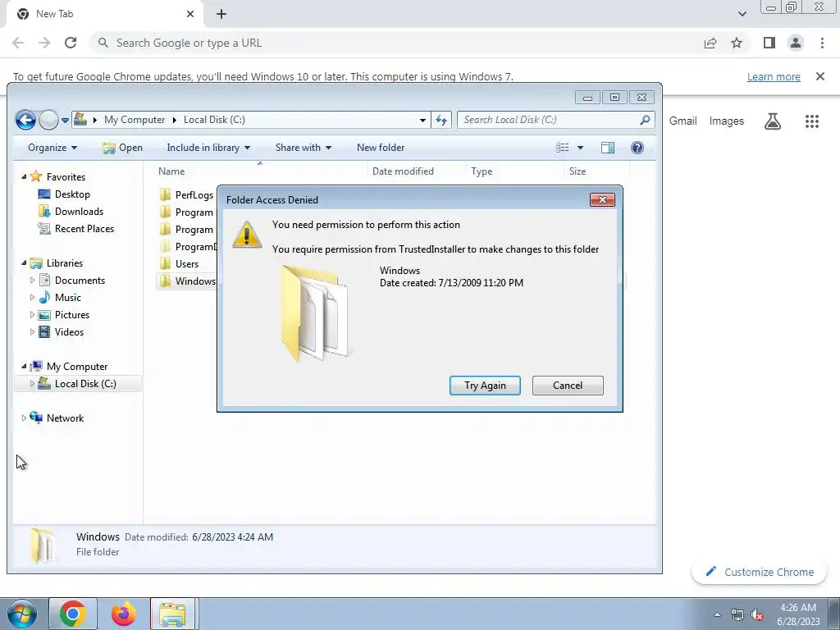840x630 pixels.
Task: Share this page icon in Chrome
Action: pyautogui.click(x=710, y=43)
